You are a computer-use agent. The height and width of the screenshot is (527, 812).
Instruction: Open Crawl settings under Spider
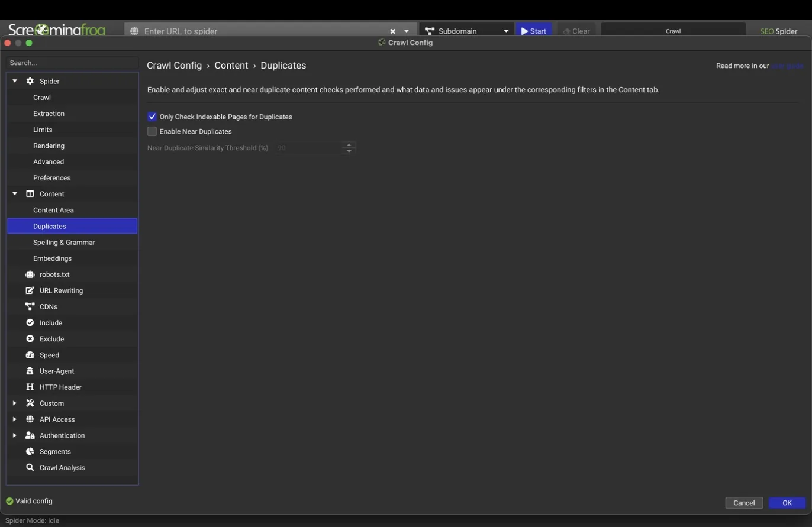[42, 97]
